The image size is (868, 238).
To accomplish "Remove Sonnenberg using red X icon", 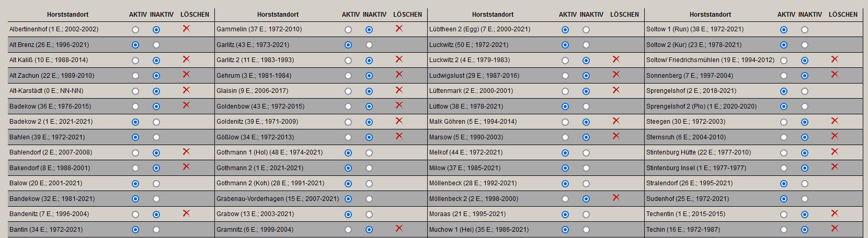I will click(x=835, y=75).
